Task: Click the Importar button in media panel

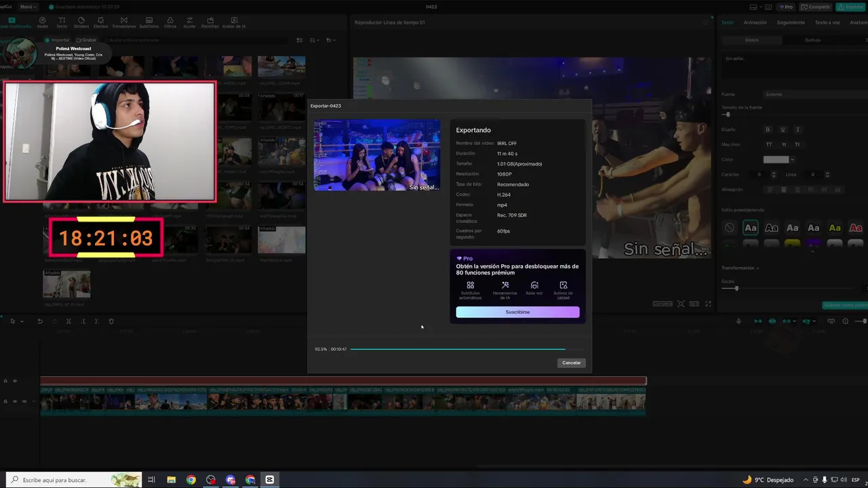Action: tap(58, 40)
